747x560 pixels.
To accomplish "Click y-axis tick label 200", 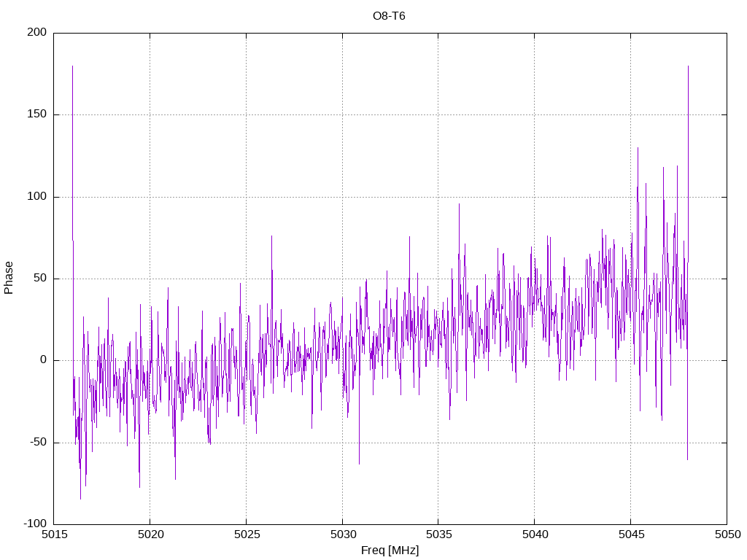I will point(37,32).
